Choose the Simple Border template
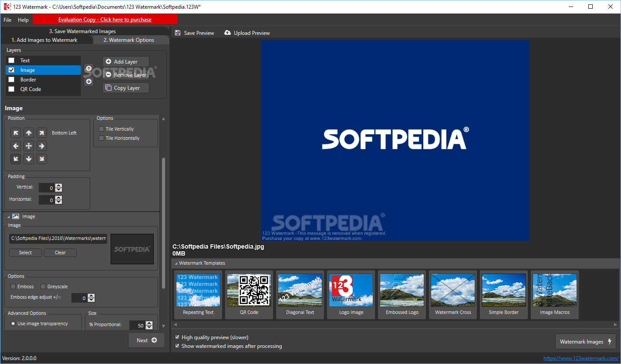This screenshot has width=621, height=364. (504, 295)
